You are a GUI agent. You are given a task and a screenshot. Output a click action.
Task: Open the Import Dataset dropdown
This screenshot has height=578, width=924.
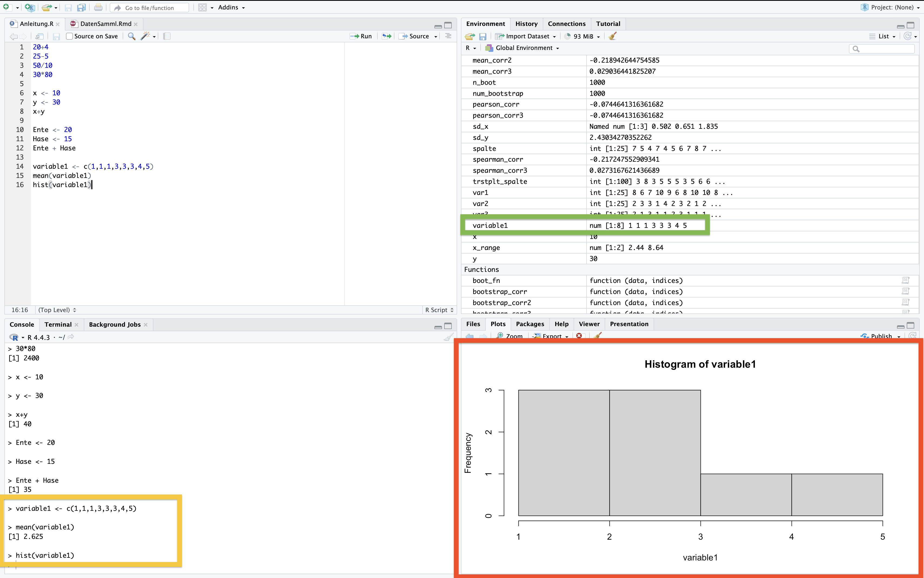click(x=525, y=36)
